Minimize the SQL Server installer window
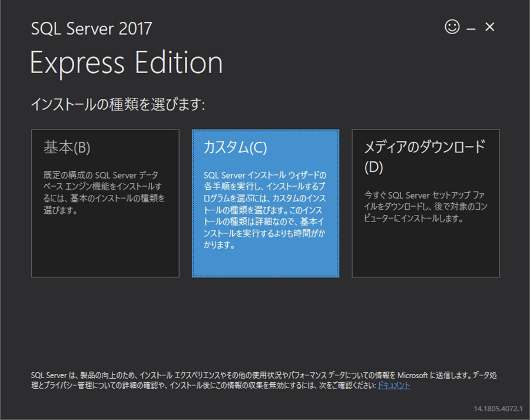530x420 pixels. 471,29
